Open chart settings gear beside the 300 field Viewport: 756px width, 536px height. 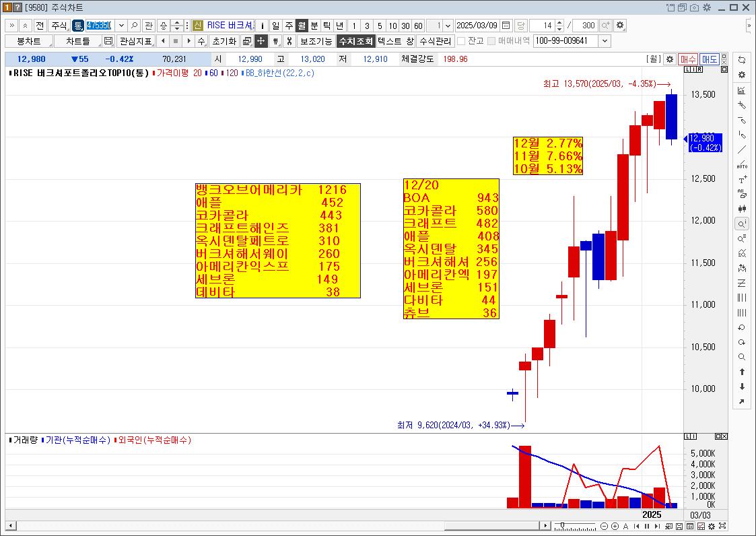click(620, 26)
